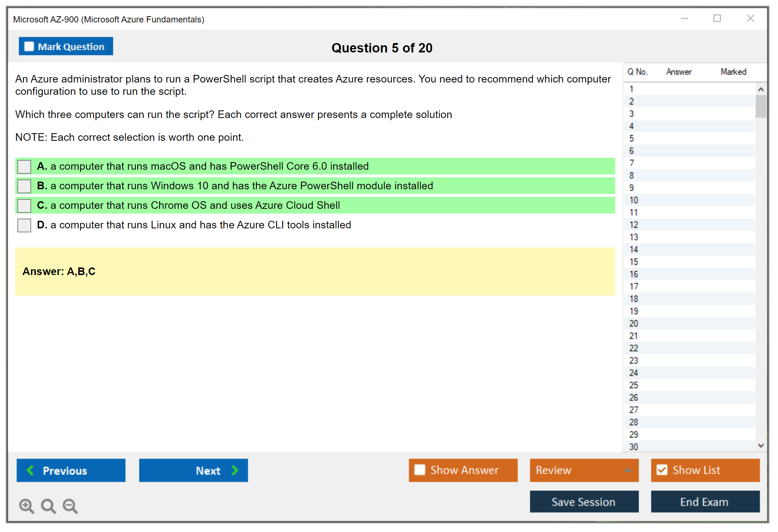Viewport: 778px width, 532px height.
Task: Jump to question 20 in list
Action: [x=634, y=323]
